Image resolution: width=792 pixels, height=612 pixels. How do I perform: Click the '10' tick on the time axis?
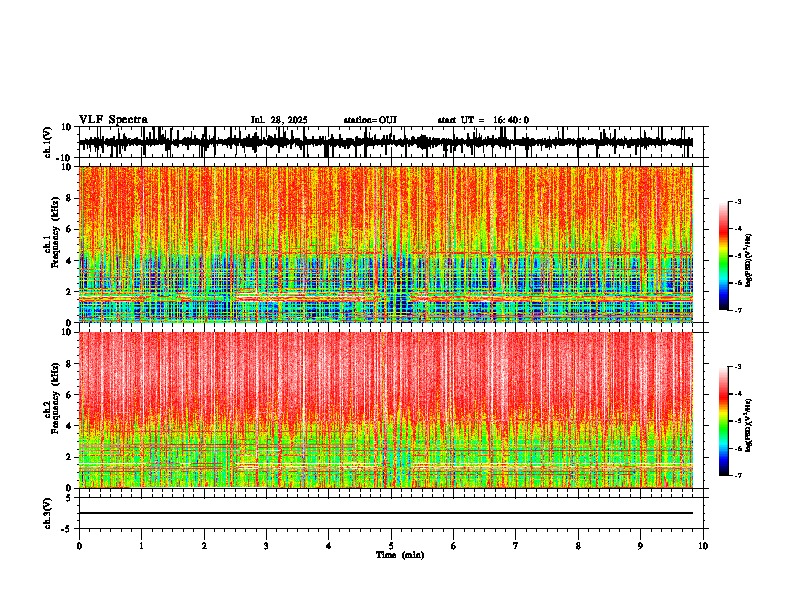pyautogui.click(x=703, y=546)
